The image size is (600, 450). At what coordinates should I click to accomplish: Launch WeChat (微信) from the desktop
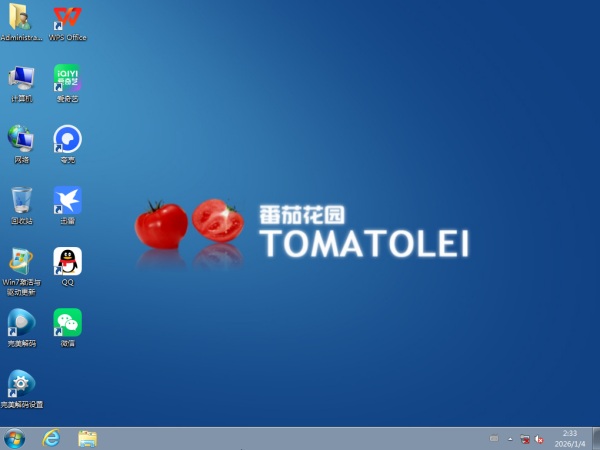click(x=67, y=323)
